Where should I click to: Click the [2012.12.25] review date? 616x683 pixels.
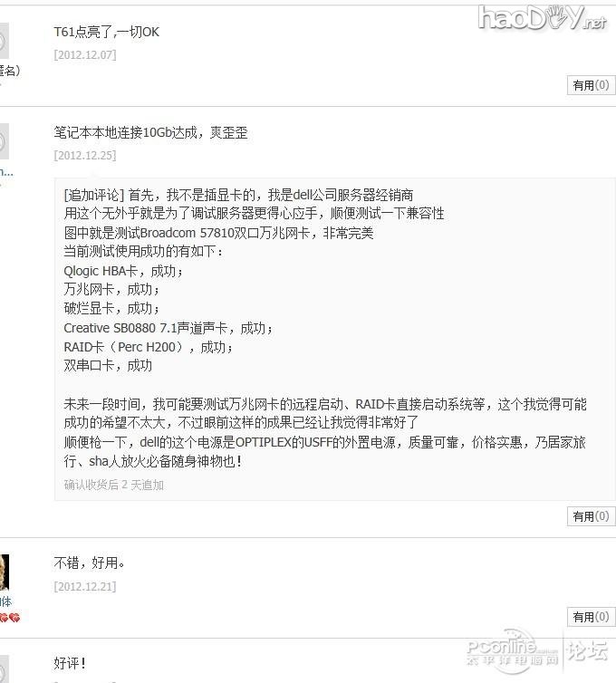tap(85, 155)
